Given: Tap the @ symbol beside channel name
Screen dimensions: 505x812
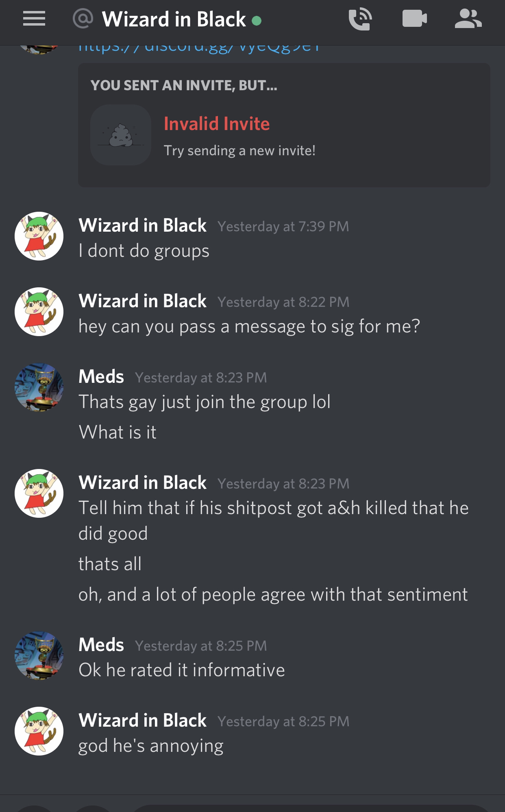Looking at the screenshot, I should (x=83, y=19).
